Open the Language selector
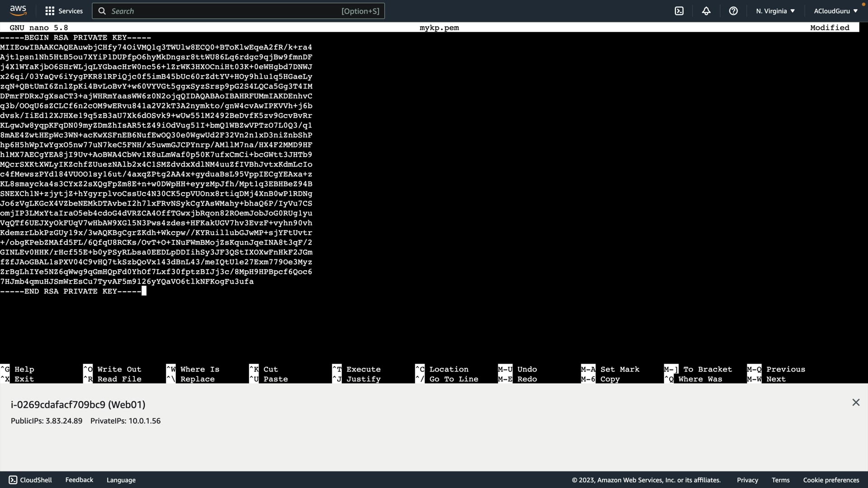The image size is (868, 488). (x=121, y=480)
